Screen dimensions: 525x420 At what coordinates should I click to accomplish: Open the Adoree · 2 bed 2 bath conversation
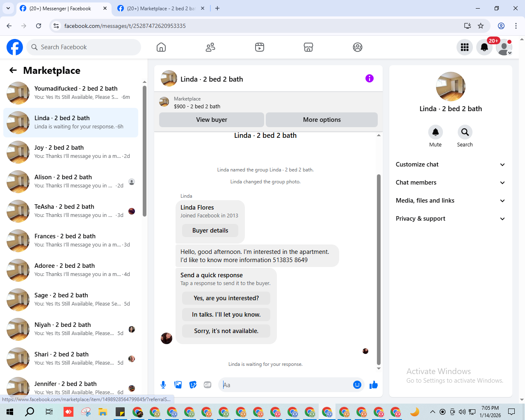pos(71,270)
